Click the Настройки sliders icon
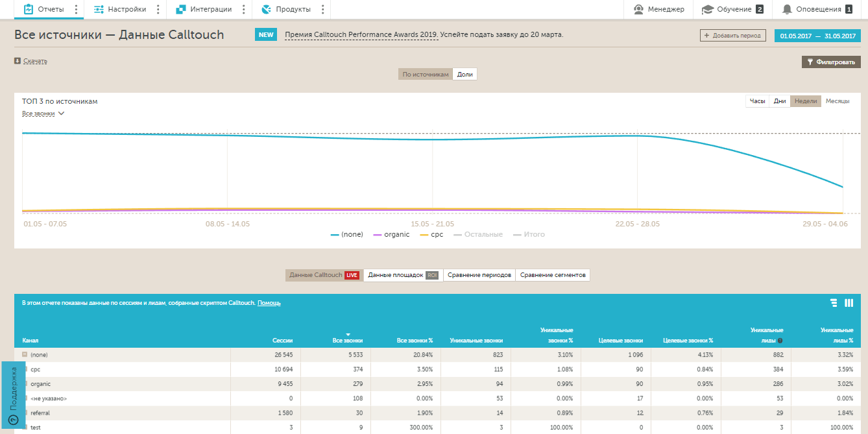The width and height of the screenshot is (868, 434). (99, 9)
